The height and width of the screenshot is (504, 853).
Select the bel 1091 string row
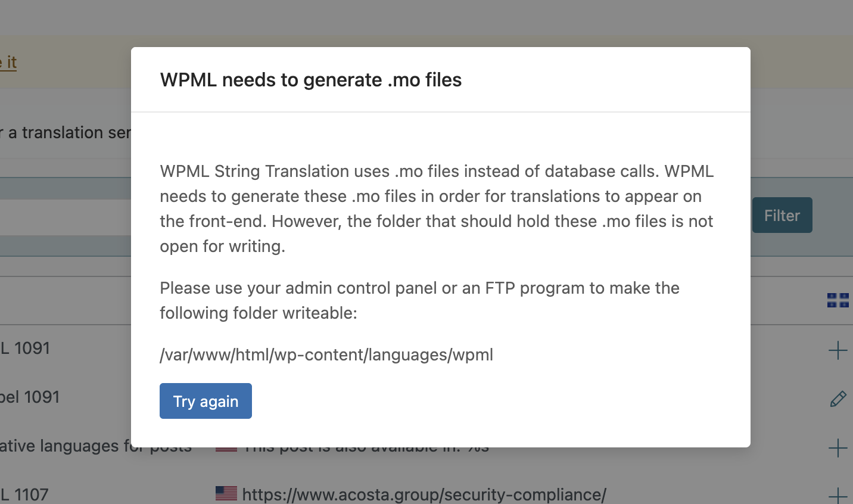pos(30,397)
